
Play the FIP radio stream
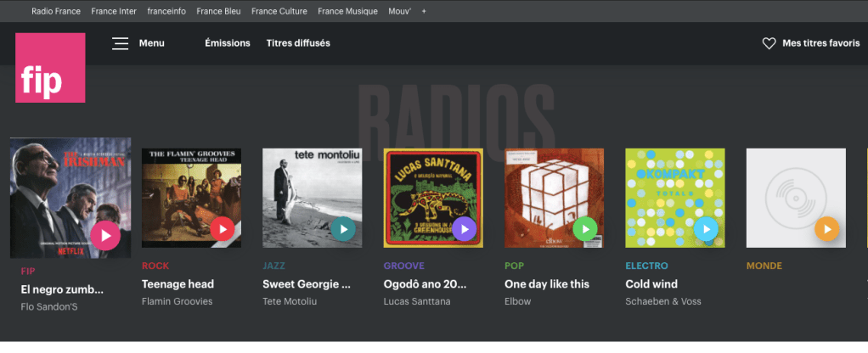105,234
